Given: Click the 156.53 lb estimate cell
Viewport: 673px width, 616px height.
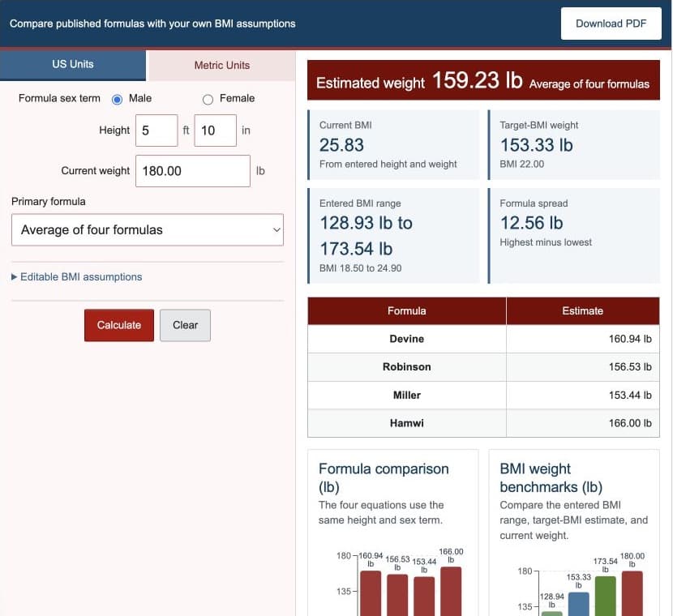Looking at the screenshot, I should (x=583, y=367).
